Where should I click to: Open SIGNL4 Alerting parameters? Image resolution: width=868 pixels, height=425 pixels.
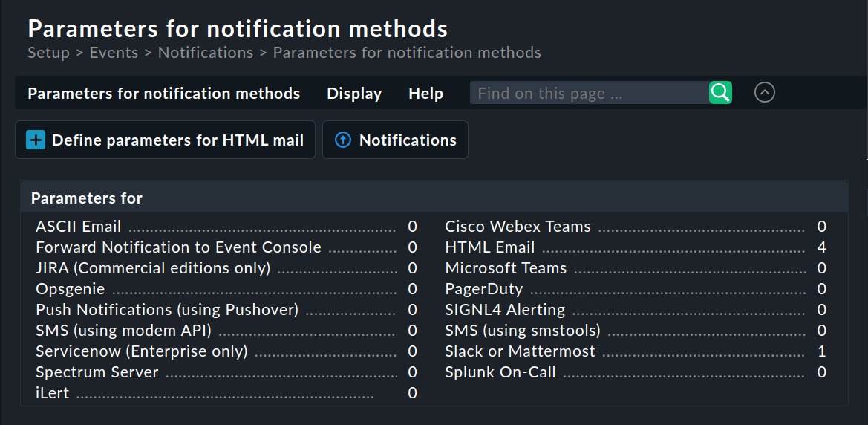click(506, 310)
